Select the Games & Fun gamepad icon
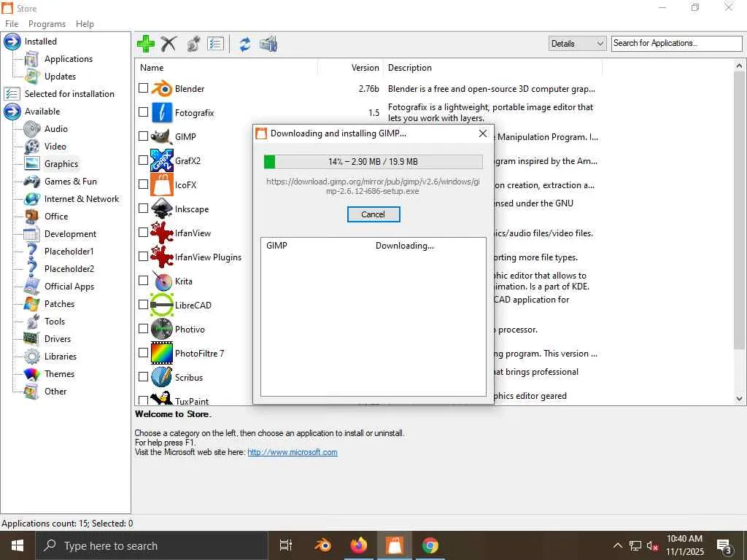Viewport: 747px width, 560px height. (32, 181)
